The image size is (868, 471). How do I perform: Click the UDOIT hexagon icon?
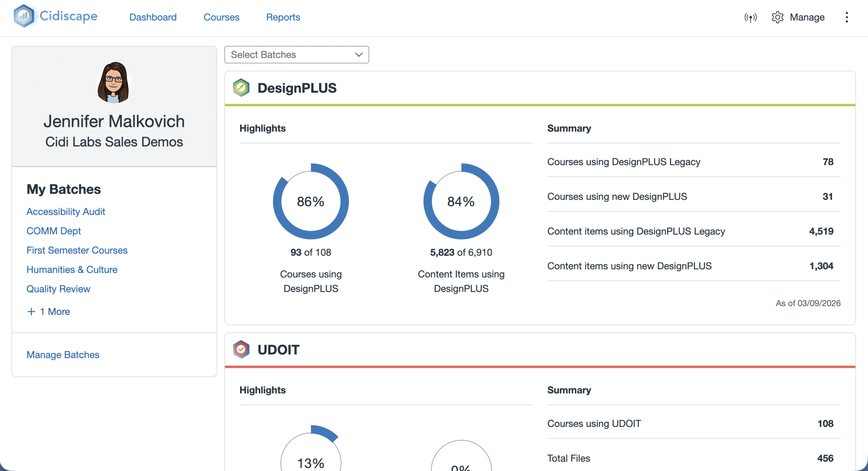(x=241, y=350)
